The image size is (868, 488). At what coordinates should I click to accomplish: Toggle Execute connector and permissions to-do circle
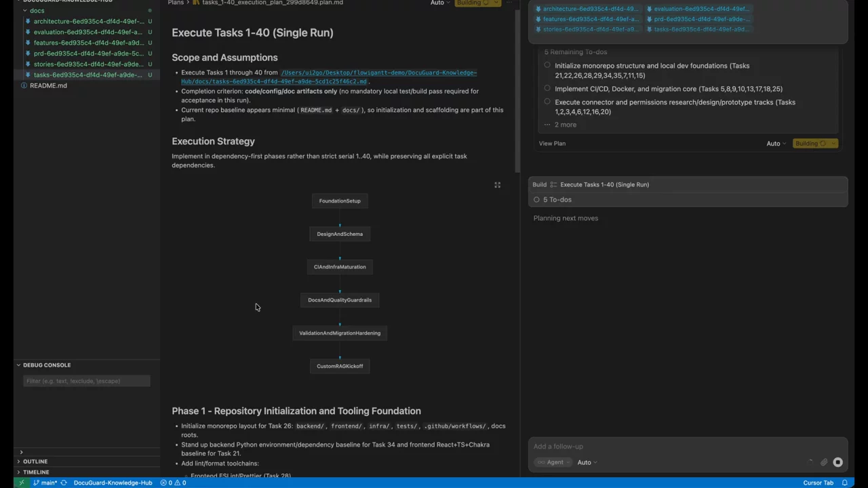[x=547, y=102]
